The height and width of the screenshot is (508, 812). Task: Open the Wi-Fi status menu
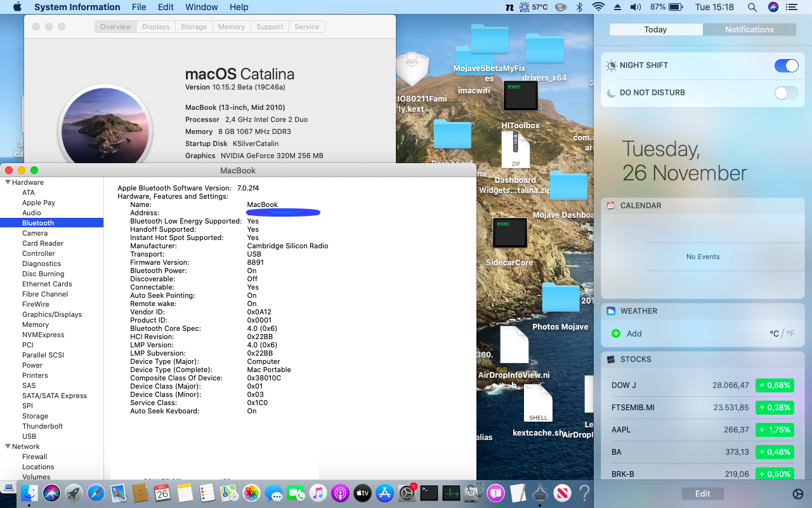tap(598, 7)
